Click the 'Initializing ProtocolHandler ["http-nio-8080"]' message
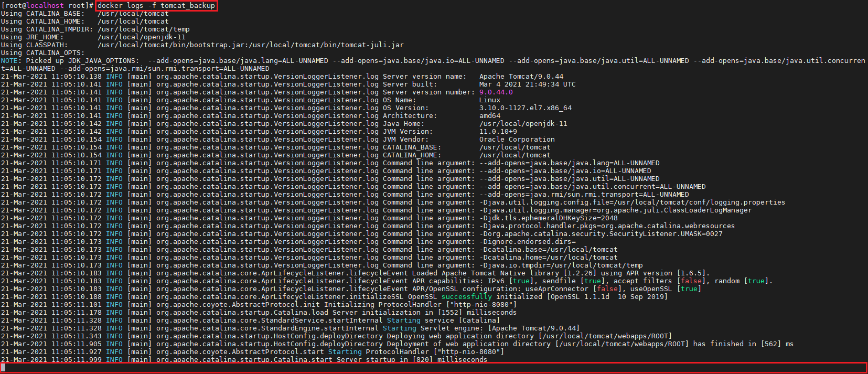868x374 pixels. coord(421,304)
